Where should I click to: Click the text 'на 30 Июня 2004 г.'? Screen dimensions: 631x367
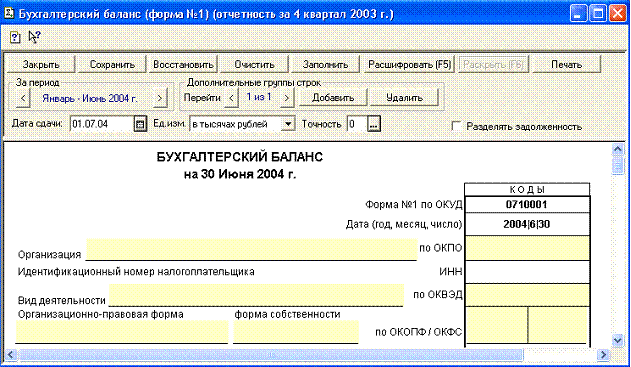(x=240, y=174)
